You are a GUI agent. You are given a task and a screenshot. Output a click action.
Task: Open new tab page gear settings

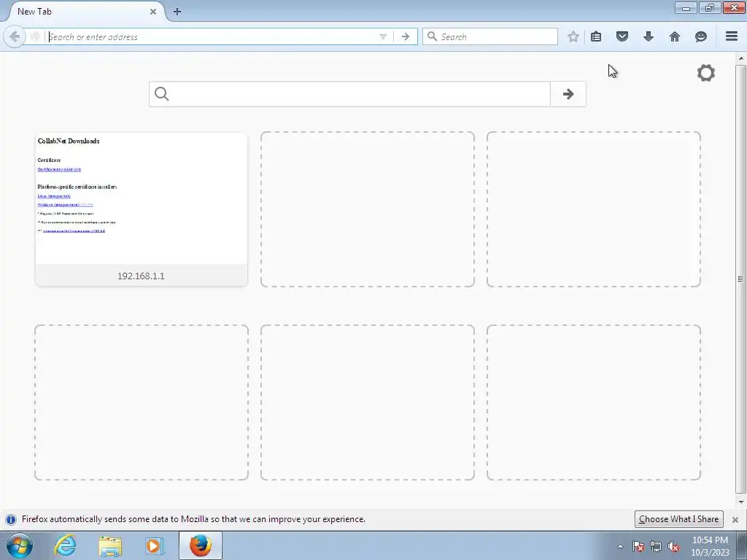pyautogui.click(x=706, y=73)
